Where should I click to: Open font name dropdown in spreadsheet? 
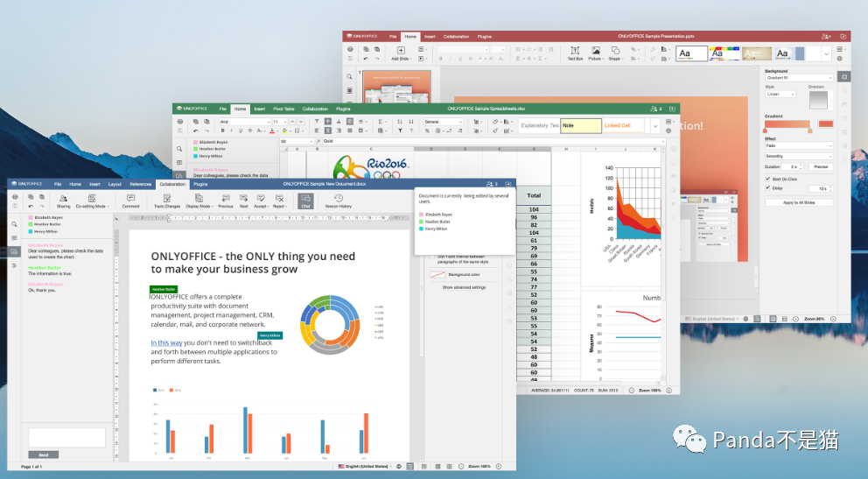pyautogui.click(x=268, y=121)
